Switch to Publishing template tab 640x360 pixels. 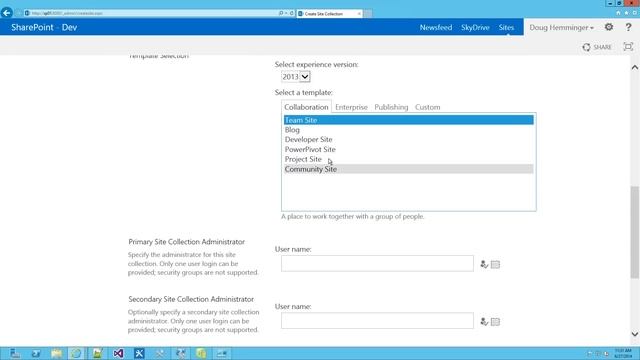[x=391, y=107]
